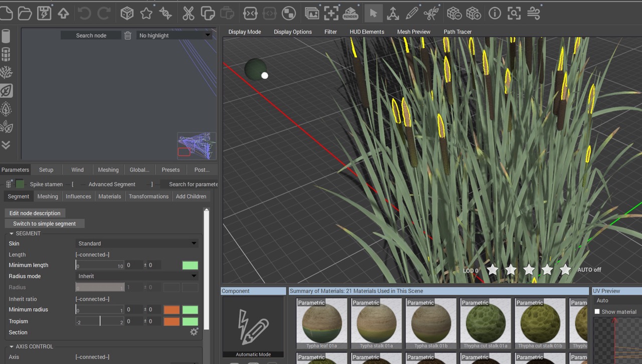The image size is (642, 364).
Task: Click the wind lines icon
Action: tap(534, 14)
